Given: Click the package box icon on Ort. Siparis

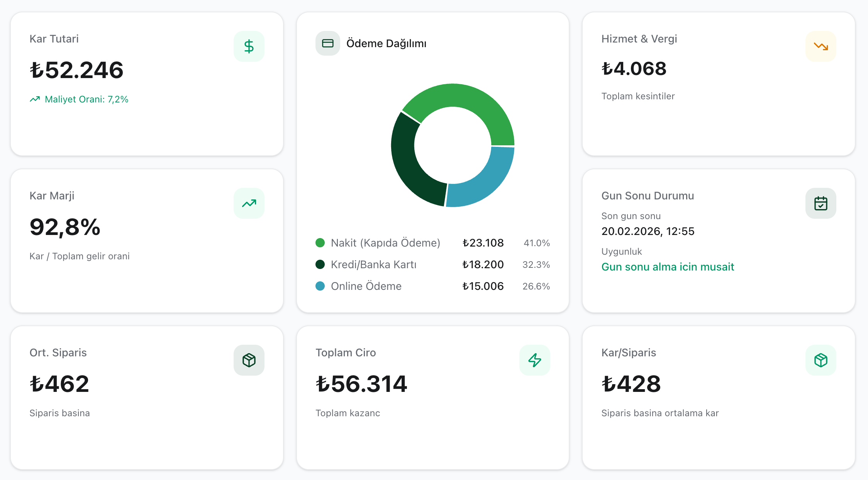Looking at the screenshot, I should tap(249, 360).
